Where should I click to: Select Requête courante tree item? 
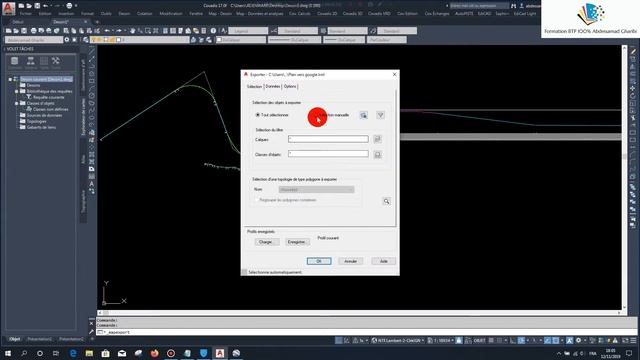49,98
